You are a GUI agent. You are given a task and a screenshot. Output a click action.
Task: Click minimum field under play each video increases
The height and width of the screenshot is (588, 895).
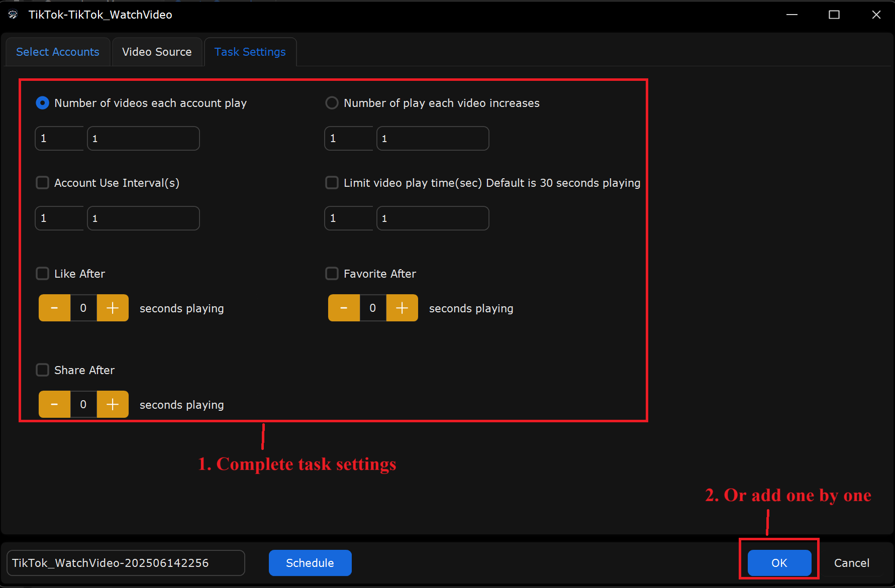[349, 138]
